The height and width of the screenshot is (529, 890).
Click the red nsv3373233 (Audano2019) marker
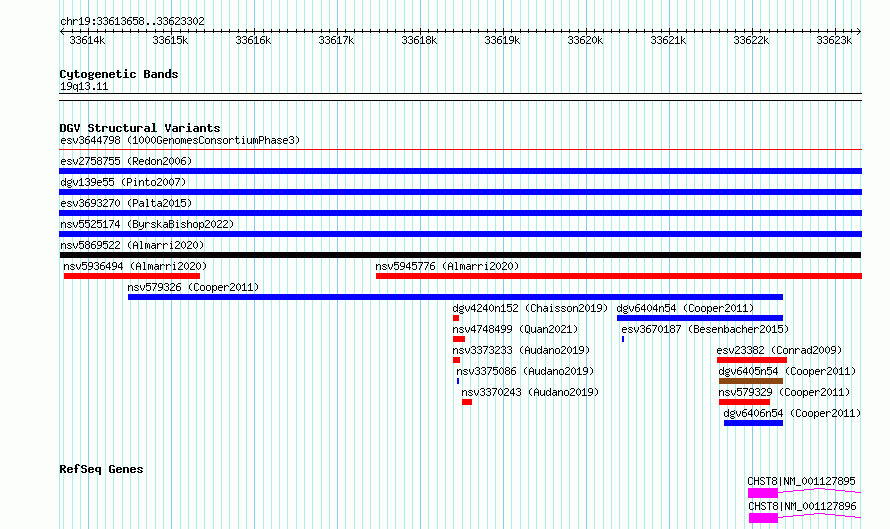tap(456, 360)
